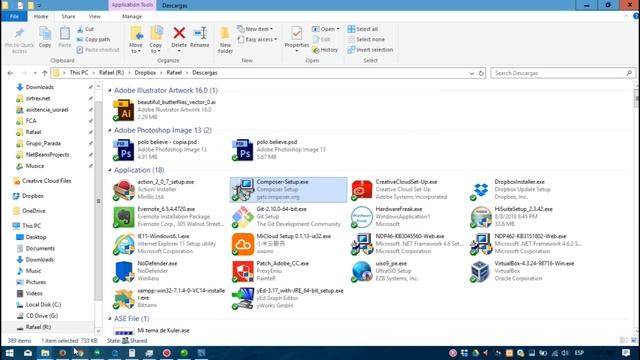Click the Copy ribbon button

pyautogui.click(x=45, y=38)
